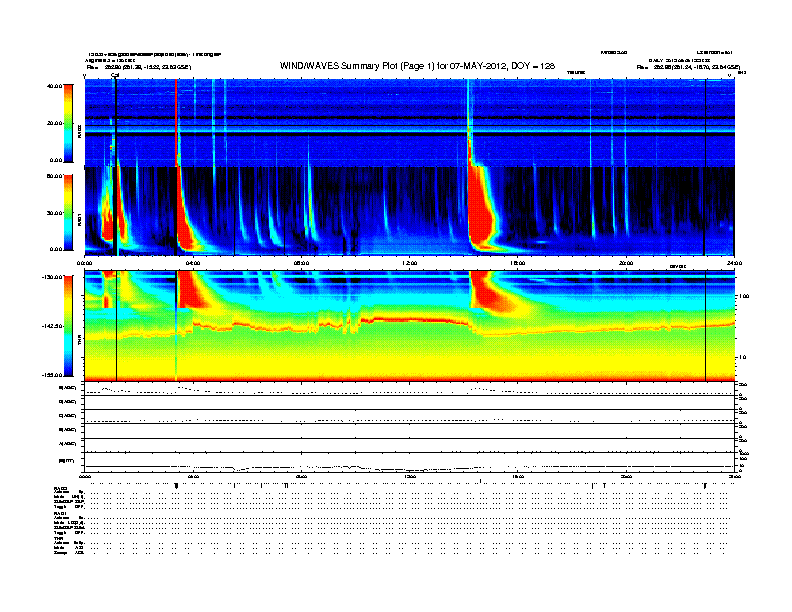Click the vertical black line near 23:00 in TNR

705,326
